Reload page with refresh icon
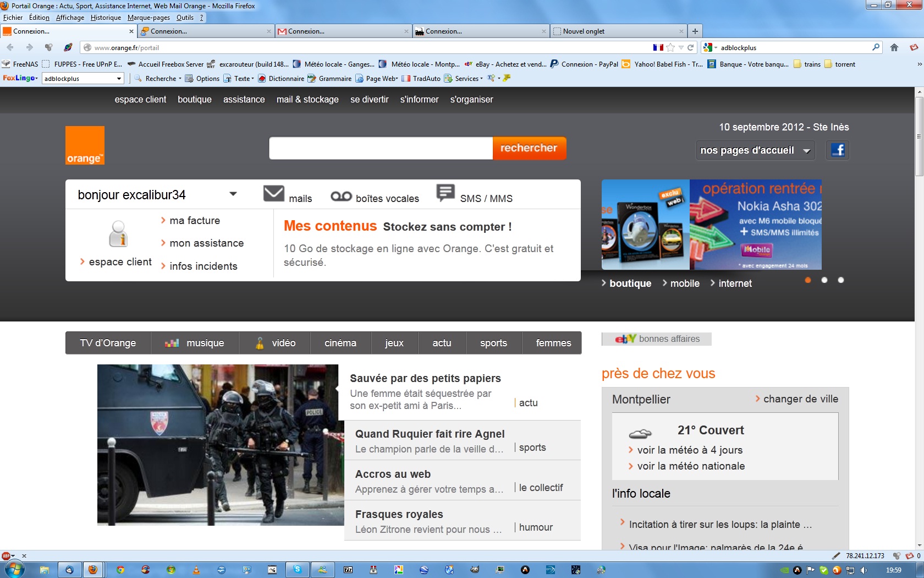The height and width of the screenshot is (578, 924). click(x=691, y=47)
